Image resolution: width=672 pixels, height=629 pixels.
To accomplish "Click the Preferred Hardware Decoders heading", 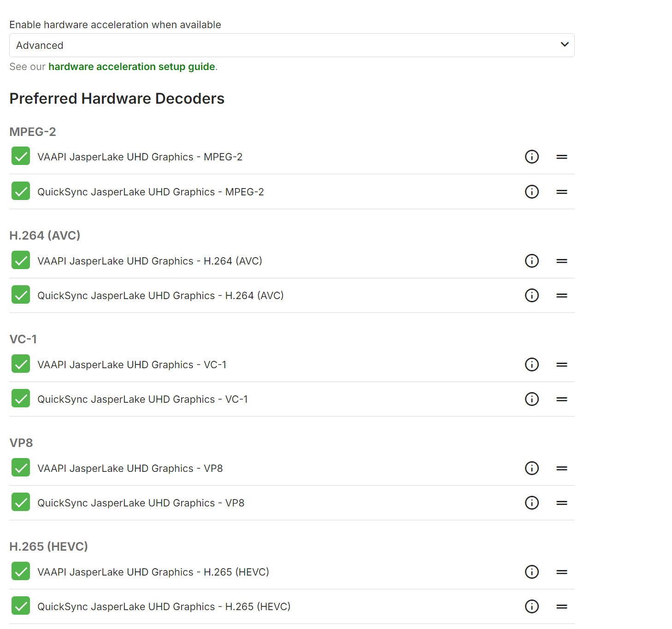I will click(x=117, y=99).
